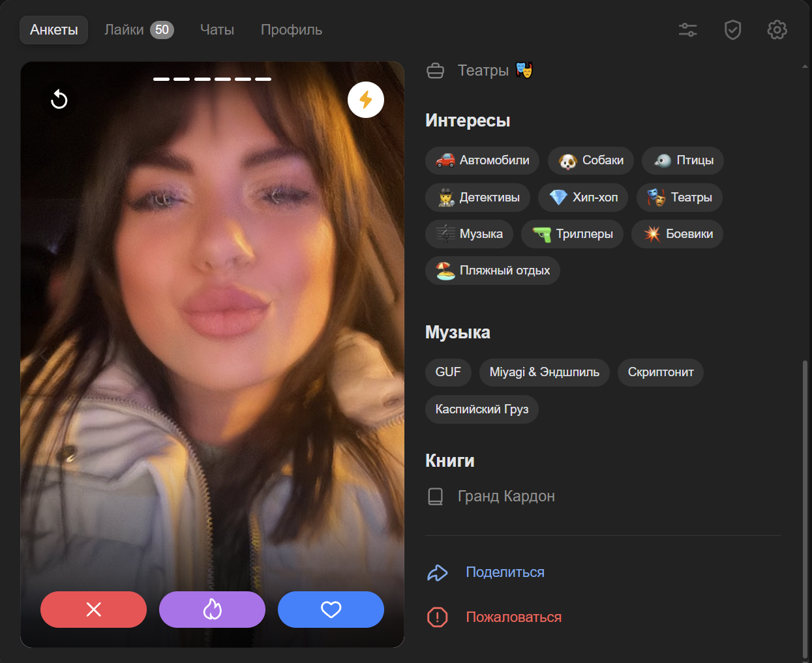Go to the Профиль tab
This screenshot has width=812, height=663.
pyautogui.click(x=292, y=30)
